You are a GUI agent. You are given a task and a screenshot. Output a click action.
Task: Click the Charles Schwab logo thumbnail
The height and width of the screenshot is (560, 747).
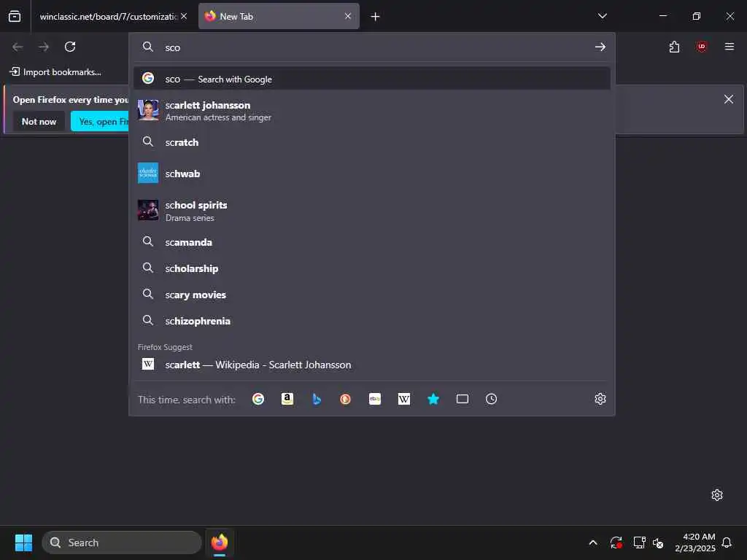[148, 173]
